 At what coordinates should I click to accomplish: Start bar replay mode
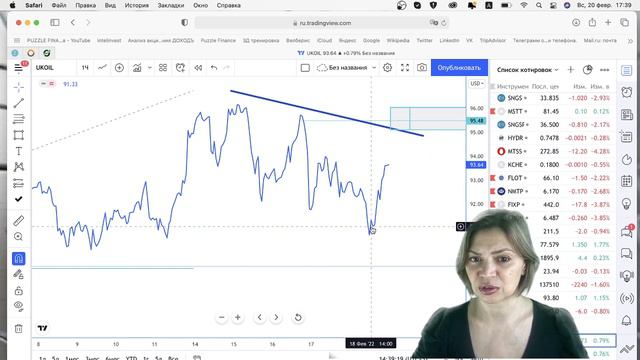click(198, 68)
